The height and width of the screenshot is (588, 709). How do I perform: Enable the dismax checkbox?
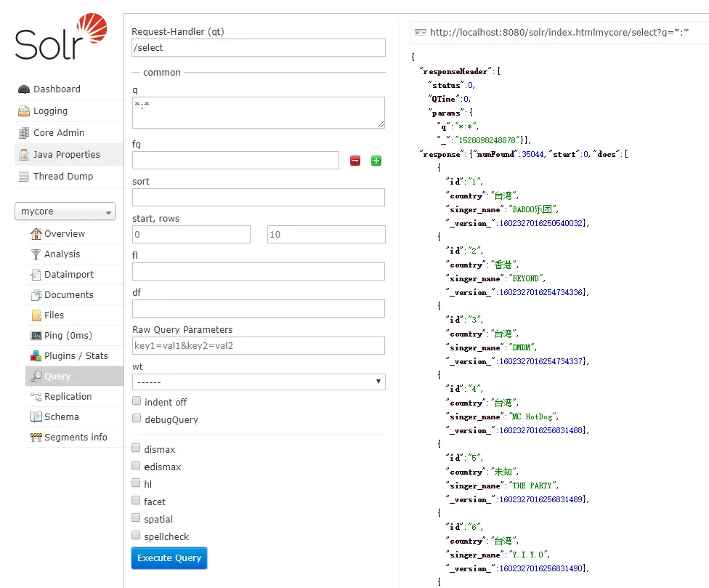[136, 448]
